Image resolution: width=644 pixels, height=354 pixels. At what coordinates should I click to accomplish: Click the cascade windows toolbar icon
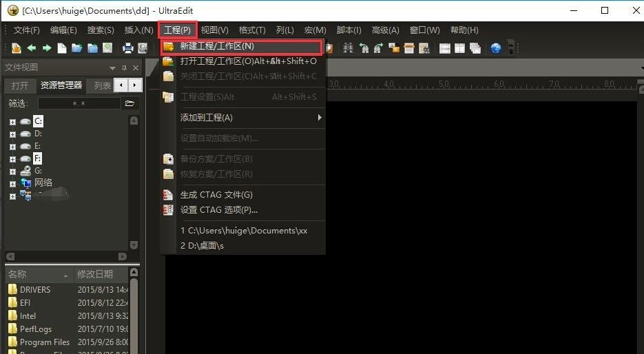[x=475, y=48]
